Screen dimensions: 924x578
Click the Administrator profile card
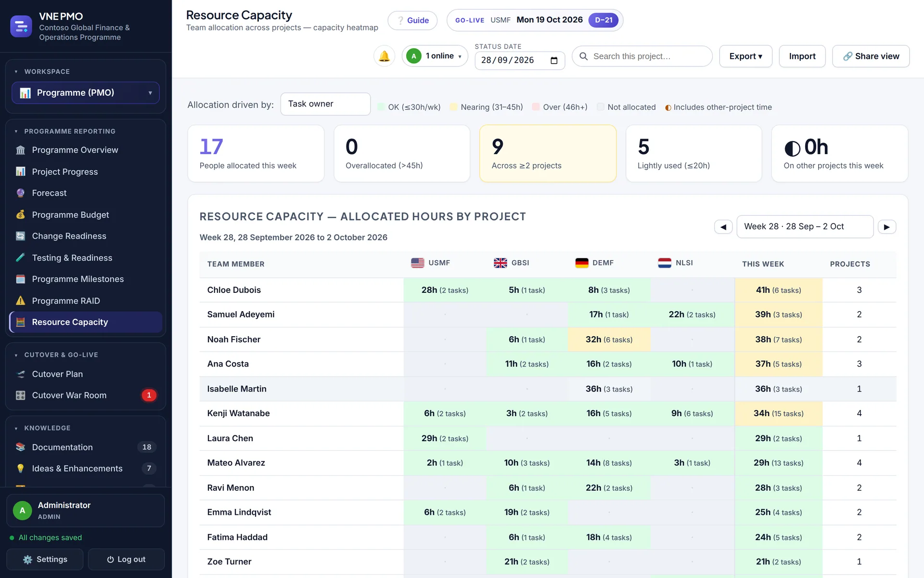click(x=86, y=511)
